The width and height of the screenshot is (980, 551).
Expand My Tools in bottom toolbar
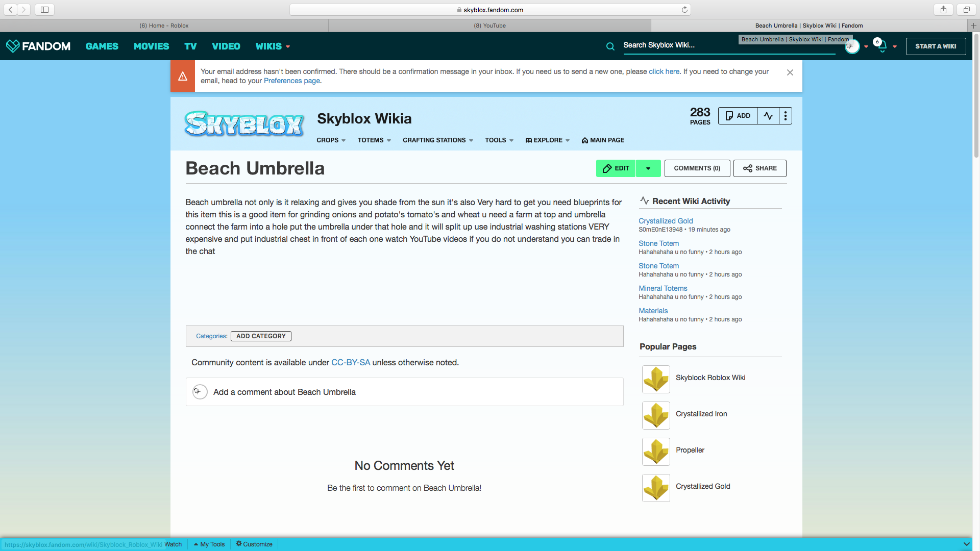(209, 544)
